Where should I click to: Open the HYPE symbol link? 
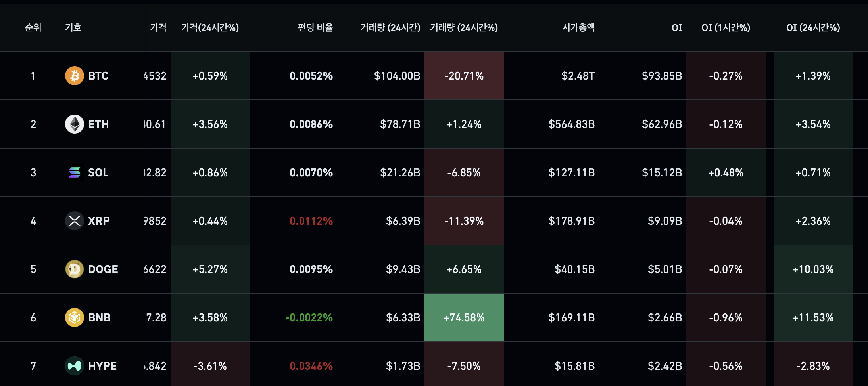click(x=102, y=366)
